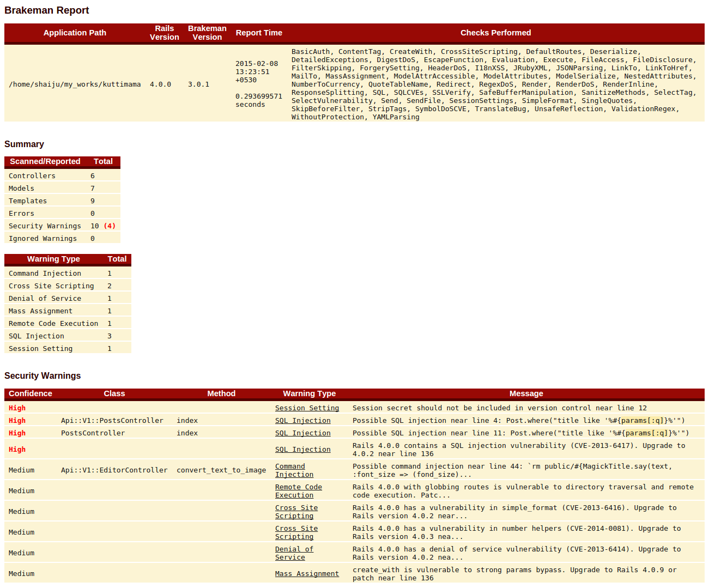This screenshot has height=588, width=709.
Task: Open the Denial of Service warning link
Action: 294,553
